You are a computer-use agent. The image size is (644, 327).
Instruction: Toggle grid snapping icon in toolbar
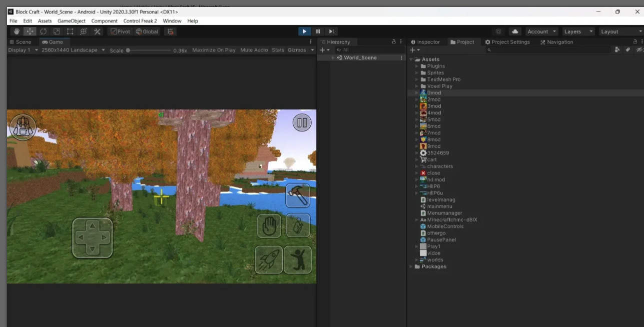point(170,31)
